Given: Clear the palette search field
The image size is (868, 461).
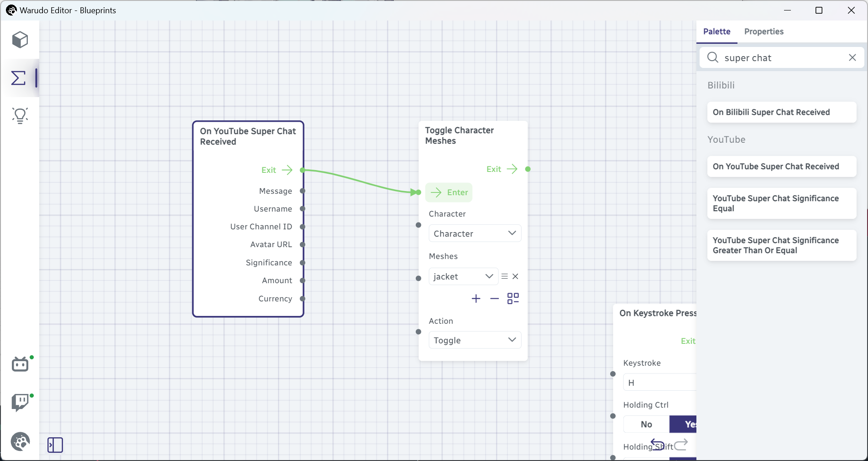Looking at the screenshot, I should [x=852, y=57].
